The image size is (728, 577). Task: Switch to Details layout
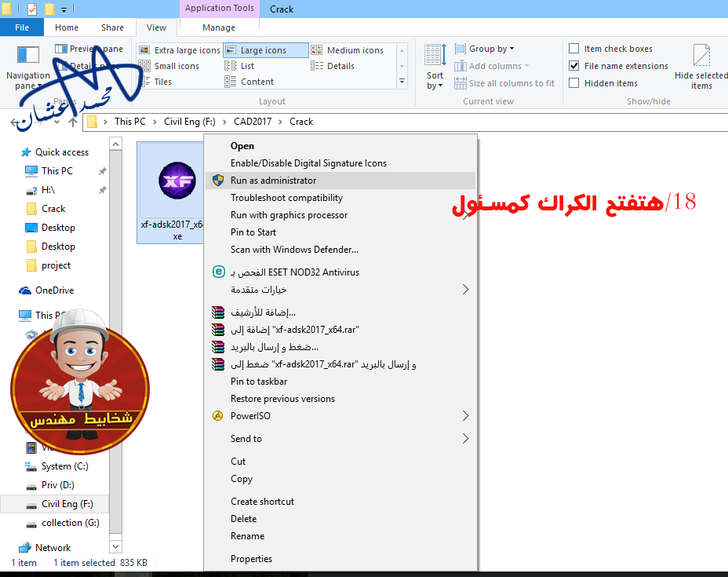tap(333, 66)
